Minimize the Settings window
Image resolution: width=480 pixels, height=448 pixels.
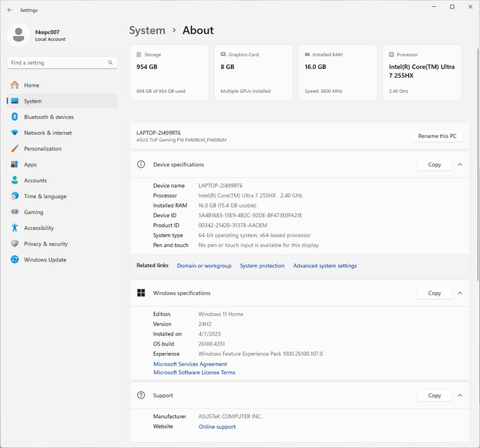coord(433,7)
